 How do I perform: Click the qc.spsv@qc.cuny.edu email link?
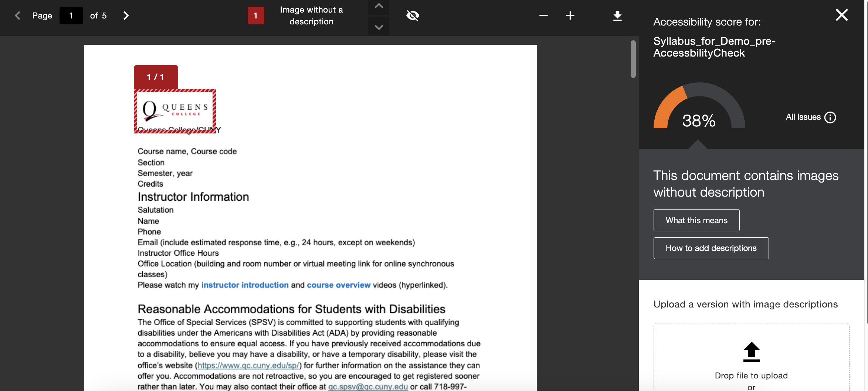click(368, 387)
